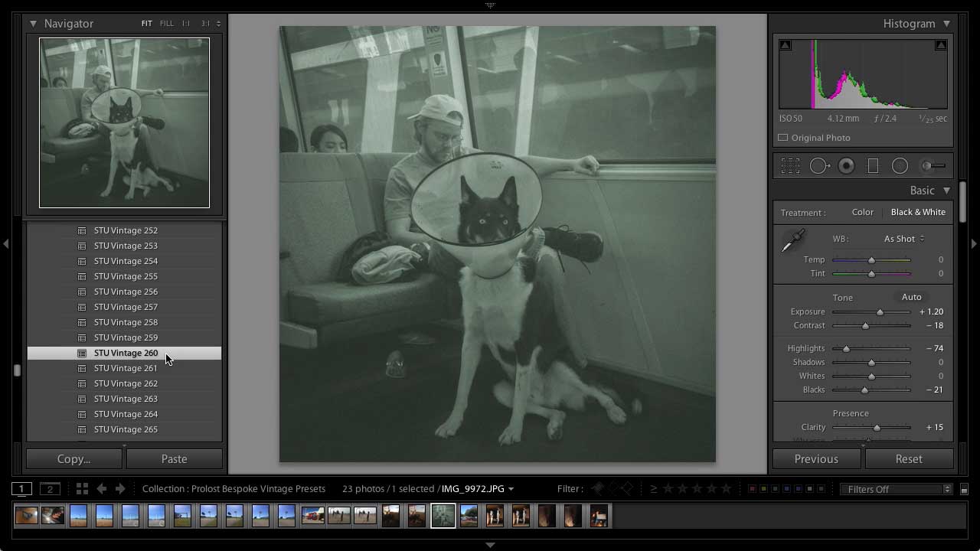Image resolution: width=980 pixels, height=551 pixels.
Task: Hide the right panel group arrow
Action: click(x=974, y=243)
